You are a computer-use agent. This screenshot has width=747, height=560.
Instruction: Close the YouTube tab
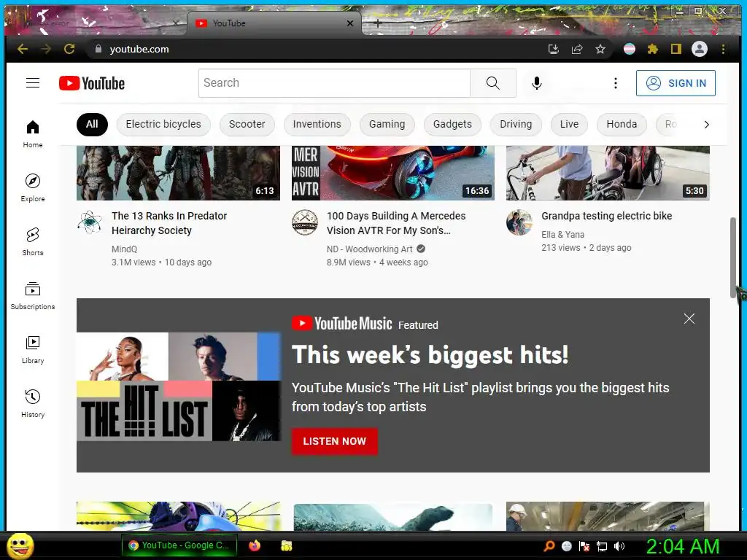[350, 23]
